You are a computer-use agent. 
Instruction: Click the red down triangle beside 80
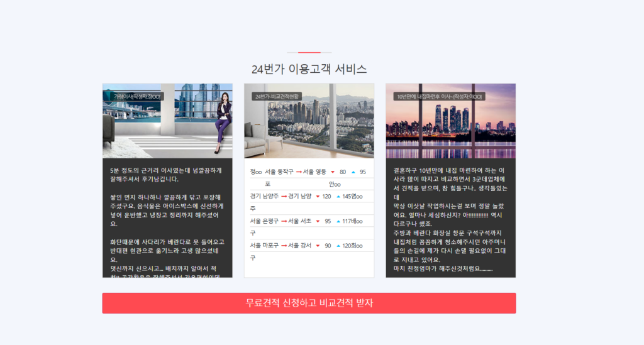(332, 172)
